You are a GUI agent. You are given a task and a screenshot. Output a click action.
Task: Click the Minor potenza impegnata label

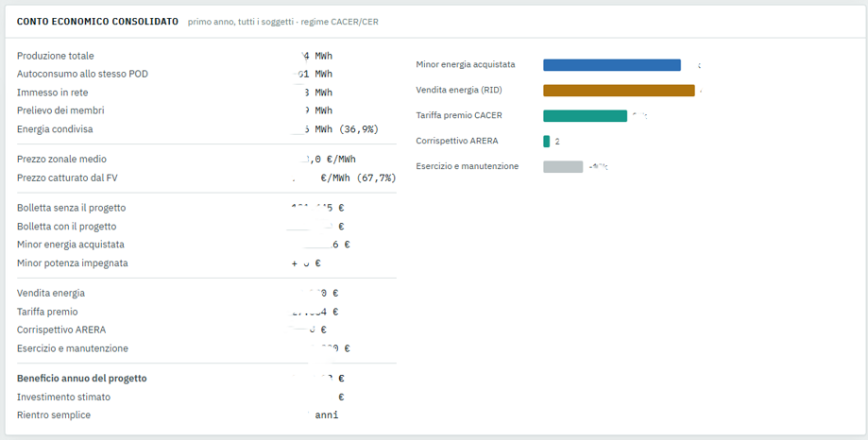click(73, 263)
